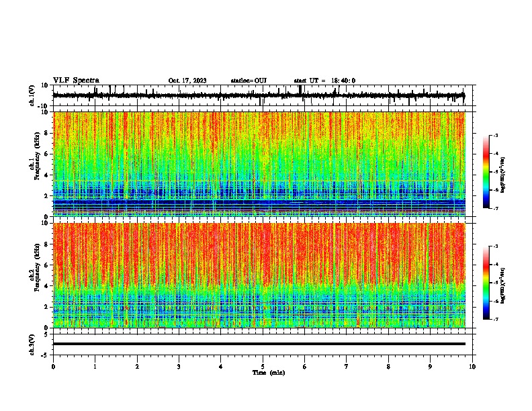Click ch.1 spectrogram frequency tick "8"

[x=46, y=133]
